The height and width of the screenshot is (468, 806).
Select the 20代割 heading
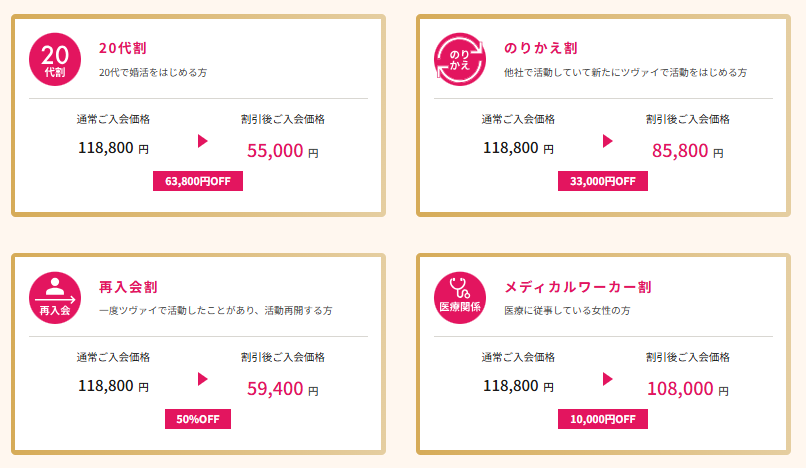tap(124, 48)
